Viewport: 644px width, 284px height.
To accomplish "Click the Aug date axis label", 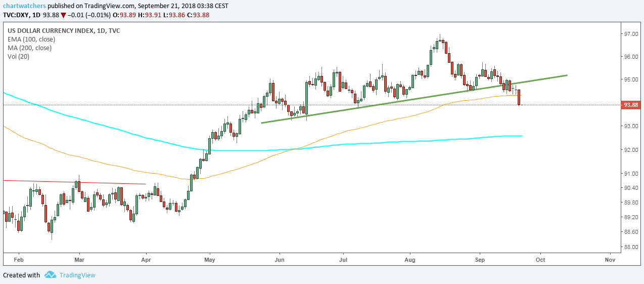I will (410, 259).
